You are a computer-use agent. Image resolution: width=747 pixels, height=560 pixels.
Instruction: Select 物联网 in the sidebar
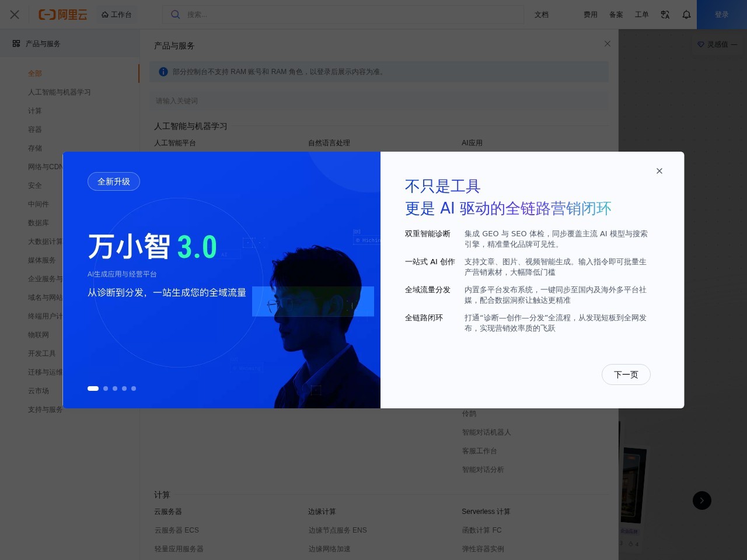coord(39,335)
